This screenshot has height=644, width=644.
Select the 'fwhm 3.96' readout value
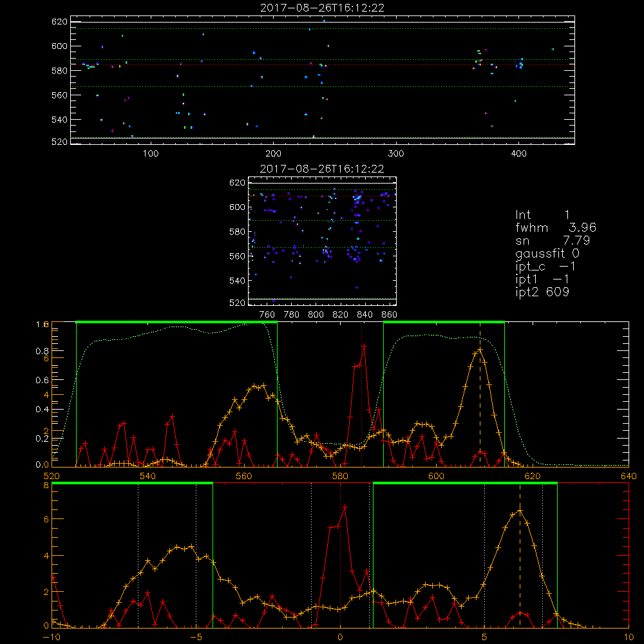582,227
